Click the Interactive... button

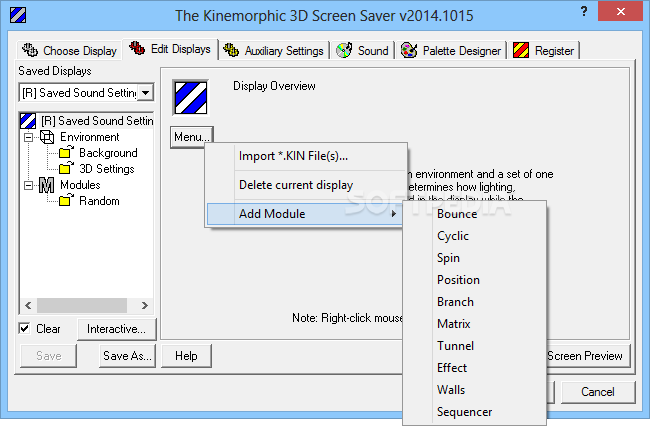pyautogui.click(x=116, y=329)
